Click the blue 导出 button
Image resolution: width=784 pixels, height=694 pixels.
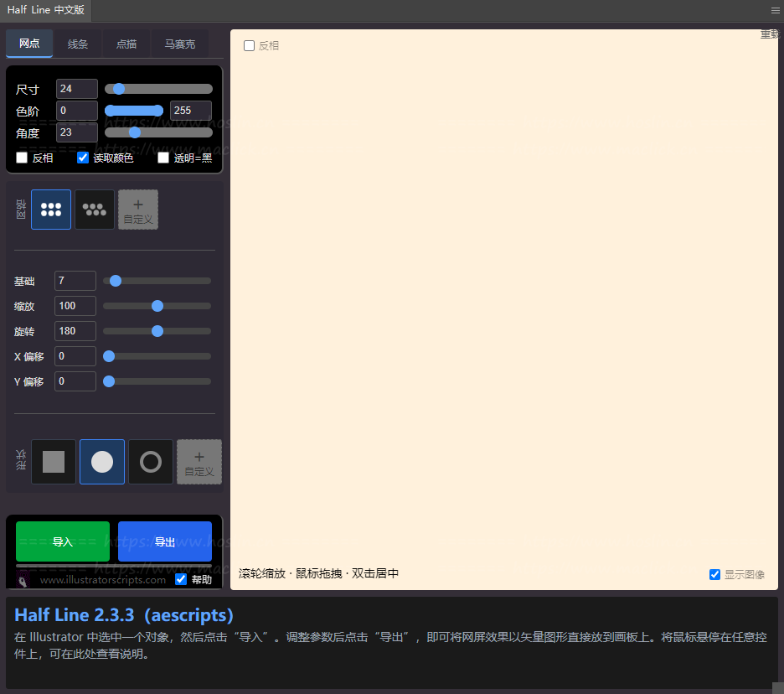coord(165,541)
